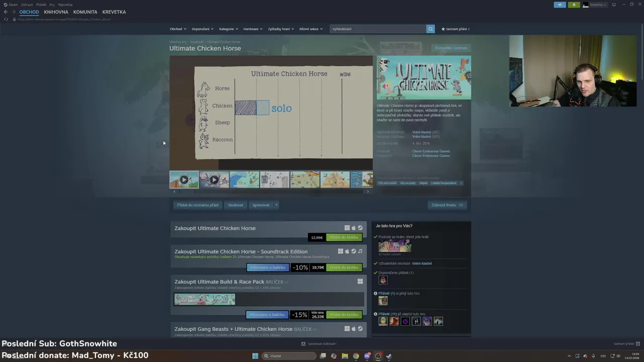644x362 pixels.
Task: Expand the Obchod store dropdown
Action: pos(178,29)
